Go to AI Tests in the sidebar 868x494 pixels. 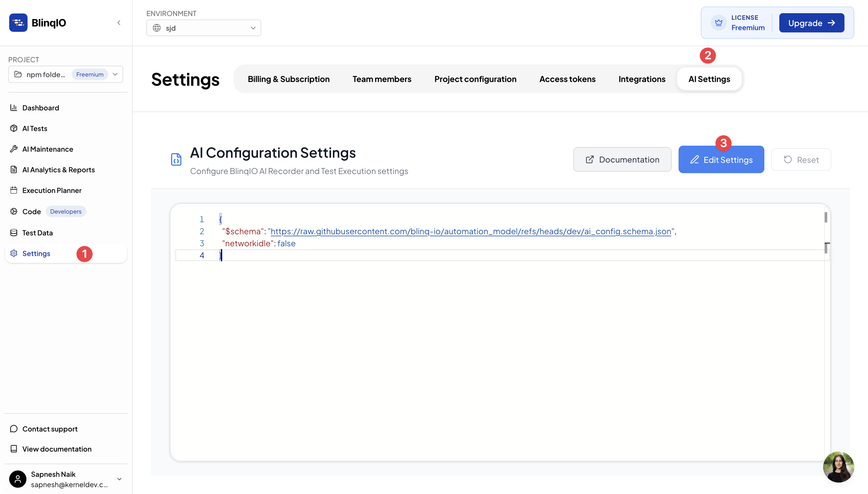tap(35, 129)
